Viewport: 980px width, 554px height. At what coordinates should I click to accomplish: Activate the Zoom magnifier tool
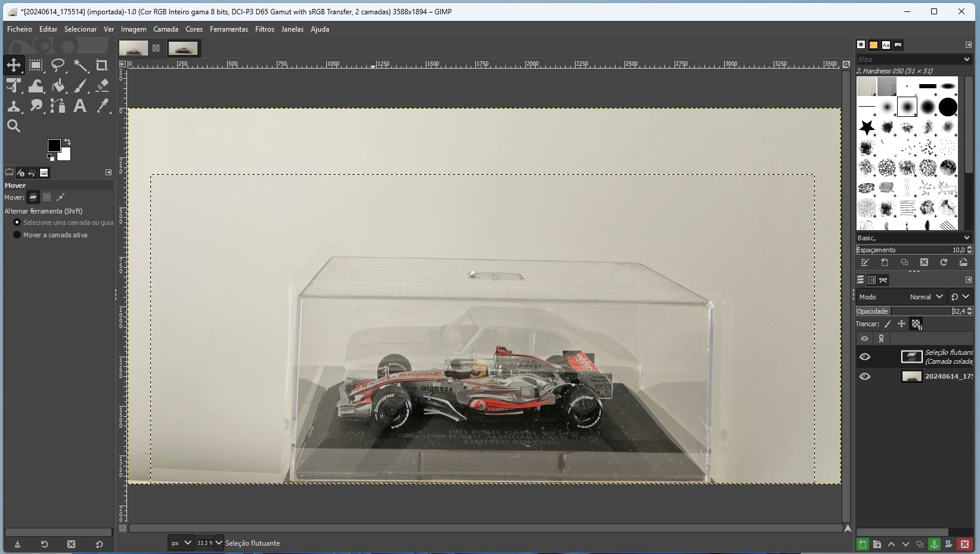14,126
